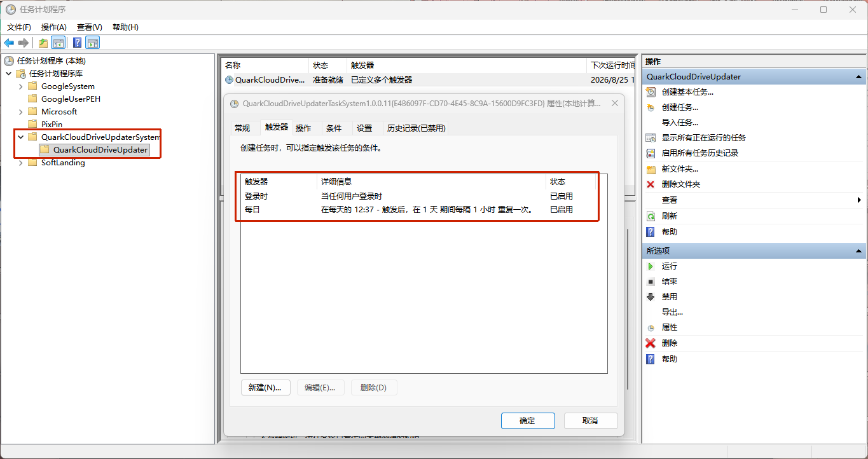Click the 创建基本任务 wizard icon
The image size is (868, 459).
[x=651, y=92]
